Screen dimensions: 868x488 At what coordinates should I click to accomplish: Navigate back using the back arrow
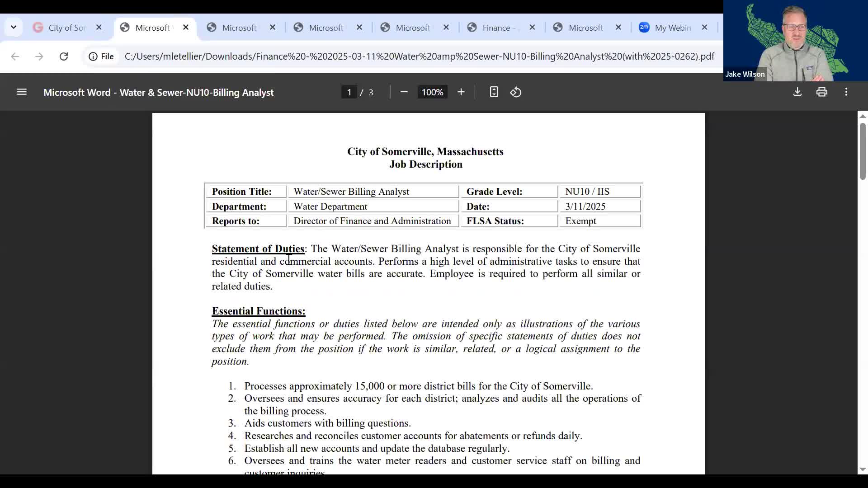15,56
